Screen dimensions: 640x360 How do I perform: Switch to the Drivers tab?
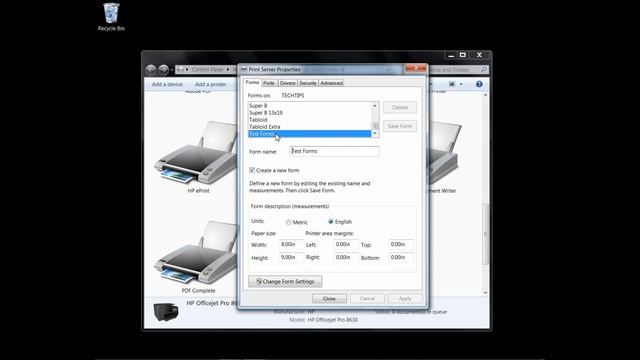[x=287, y=83]
